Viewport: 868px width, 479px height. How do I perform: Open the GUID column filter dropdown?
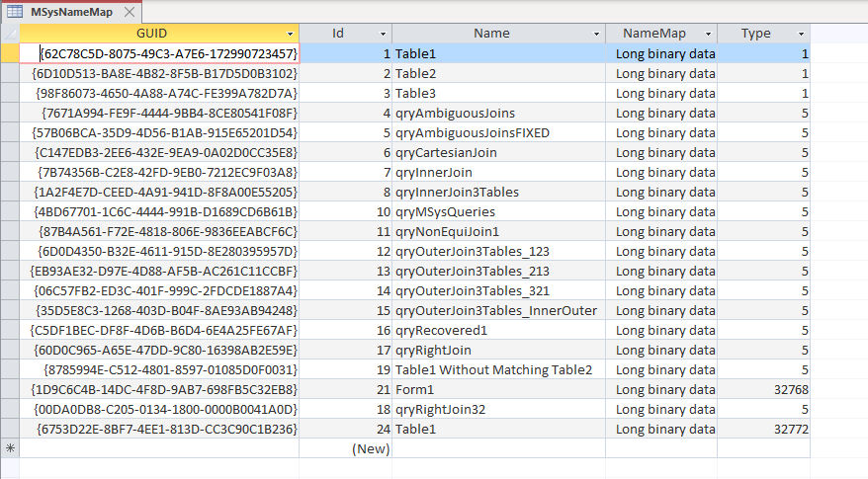[290, 34]
